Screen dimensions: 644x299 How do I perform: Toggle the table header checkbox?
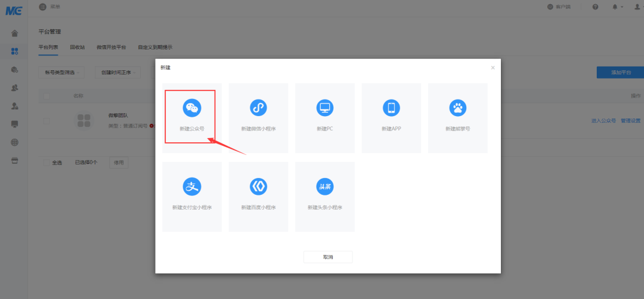(47, 95)
